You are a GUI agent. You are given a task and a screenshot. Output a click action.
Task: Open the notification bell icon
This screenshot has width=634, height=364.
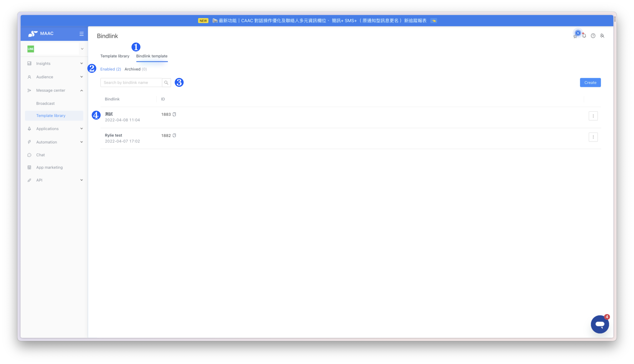584,36
